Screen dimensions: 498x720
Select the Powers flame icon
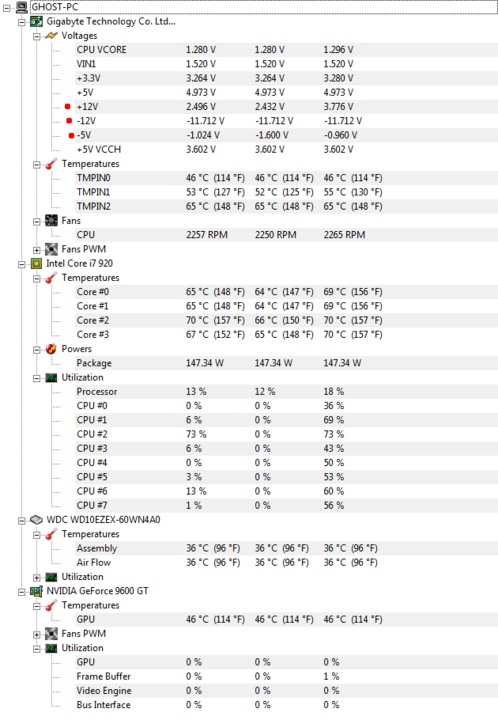[x=51, y=349]
